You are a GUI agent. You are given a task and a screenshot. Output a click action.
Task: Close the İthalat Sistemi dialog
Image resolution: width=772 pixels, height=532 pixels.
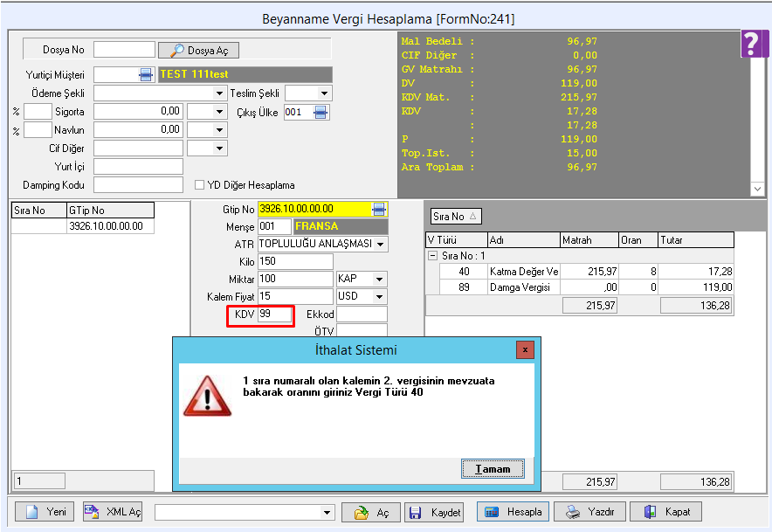point(524,349)
